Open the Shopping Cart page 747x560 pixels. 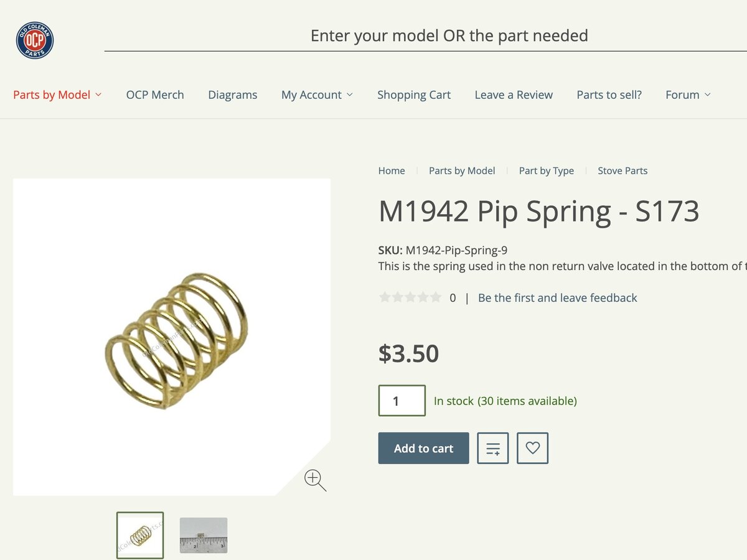(414, 95)
